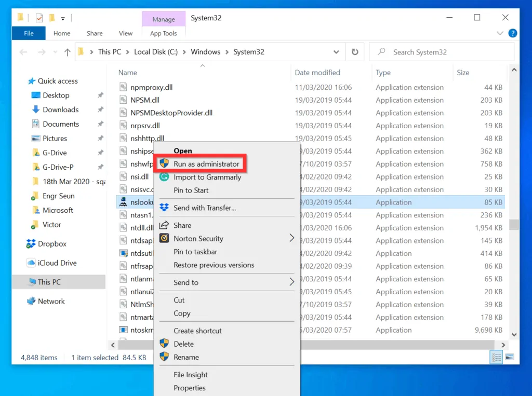The image size is (532, 396).
Task: Switch to large icons view button
Action: click(509, 357)
